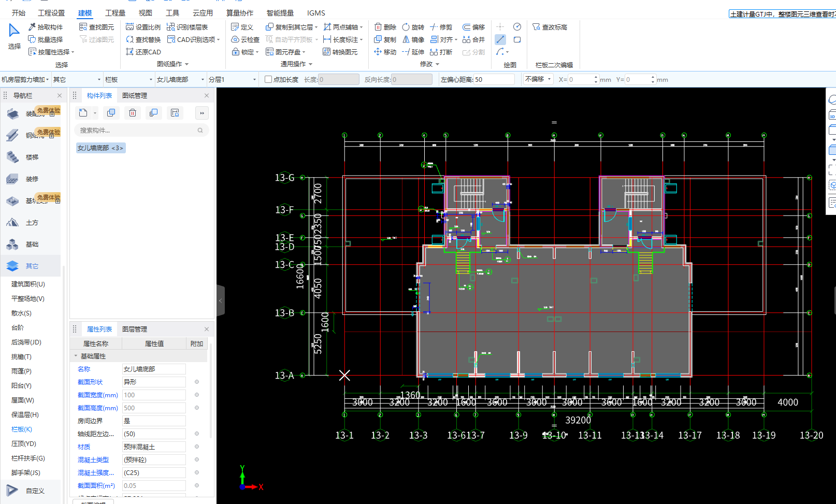Open the 云应用 ribbon tab
The height and width of the screenshot is (504, 836).
(x=203, y=13)
